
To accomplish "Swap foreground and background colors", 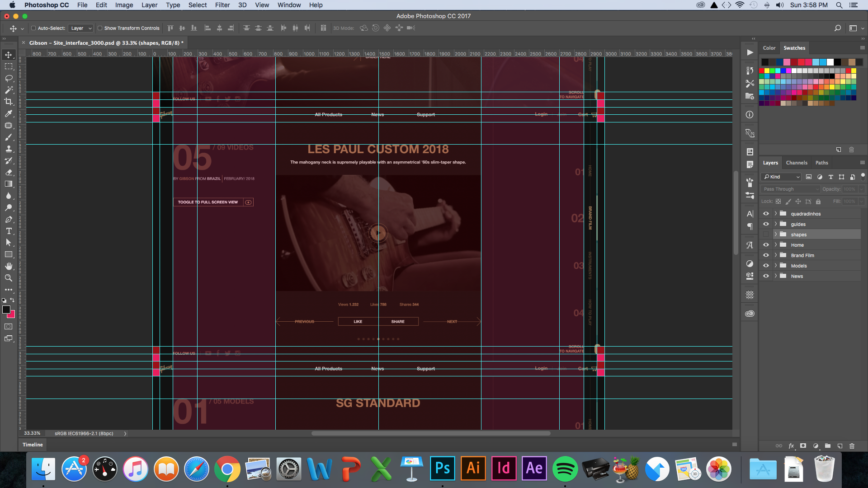I will pyautogui.click(x=12, y=300).
